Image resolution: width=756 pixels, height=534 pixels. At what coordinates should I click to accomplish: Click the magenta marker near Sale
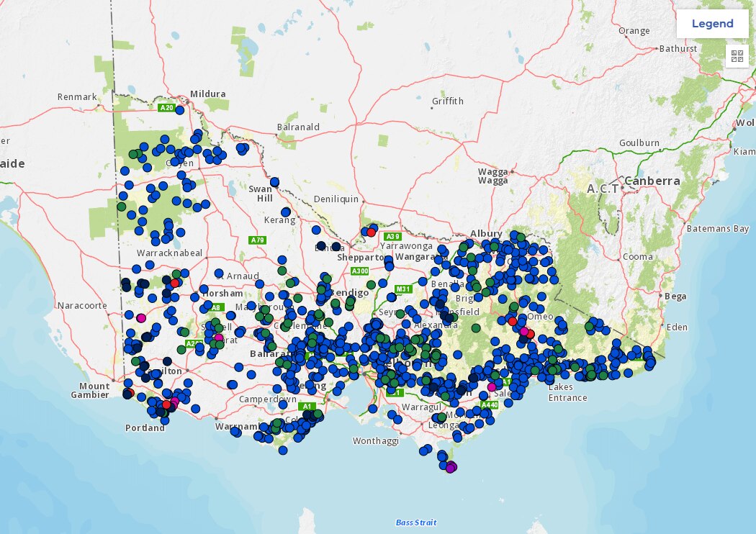[491, 386]
